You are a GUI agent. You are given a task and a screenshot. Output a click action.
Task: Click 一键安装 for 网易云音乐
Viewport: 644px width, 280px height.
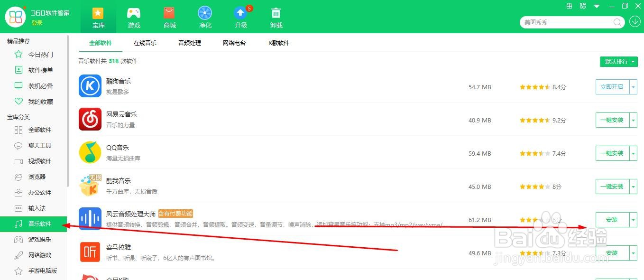(x=612, y=120)
